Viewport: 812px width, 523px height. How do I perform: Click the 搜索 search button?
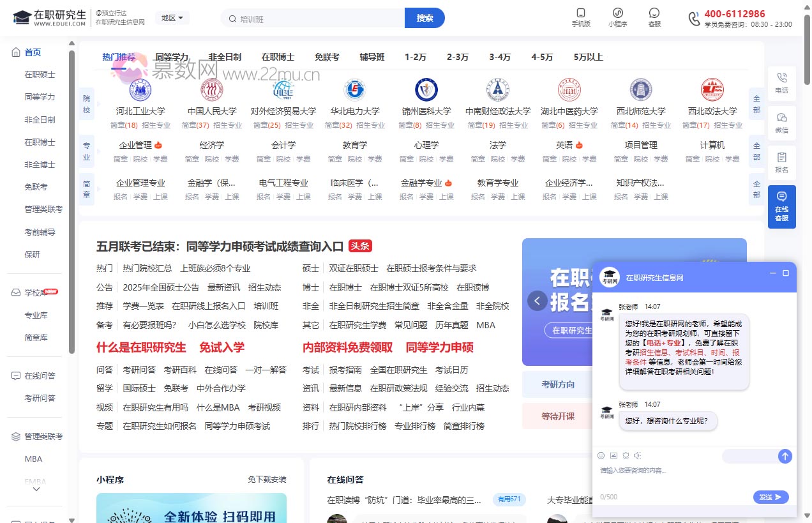tap(424, 19)
